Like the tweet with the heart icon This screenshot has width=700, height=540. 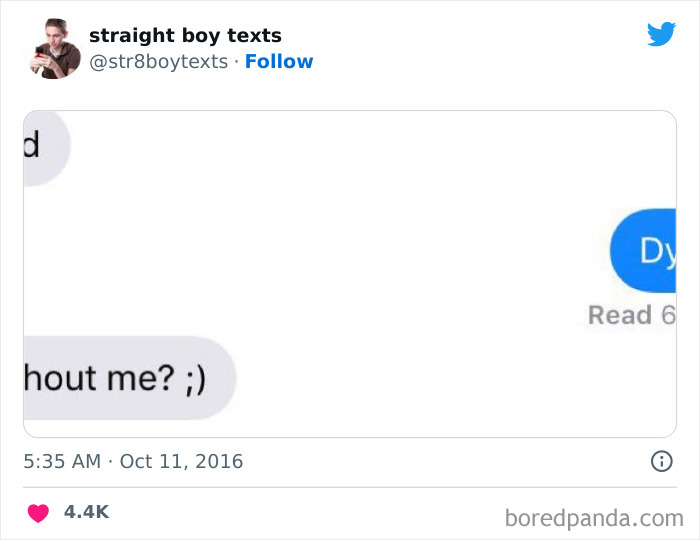tap(38, 513)
